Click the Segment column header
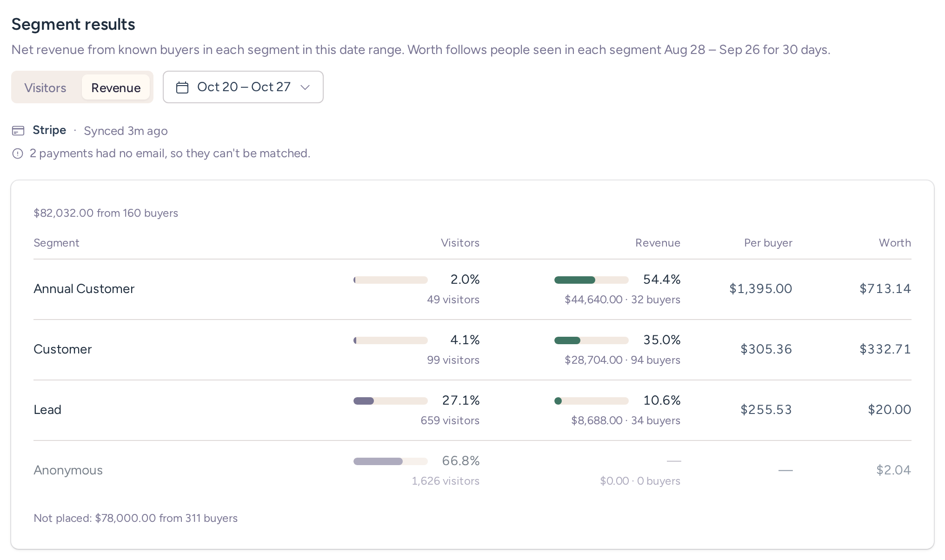Screen dimensions: 945x560 point(56,243)
